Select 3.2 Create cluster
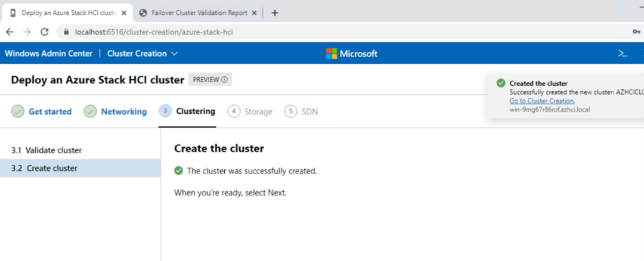The height and width of the screenshot is (261, 644). 80,168
